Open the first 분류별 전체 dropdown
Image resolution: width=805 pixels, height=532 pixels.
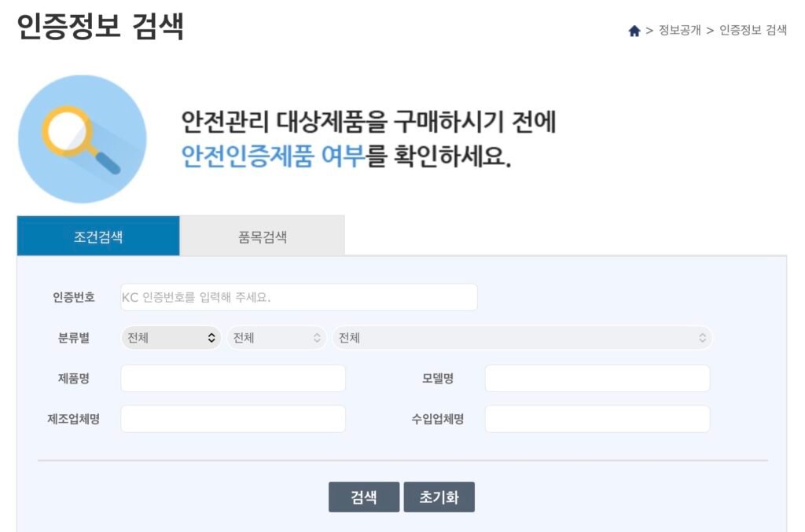pos(169,337)
